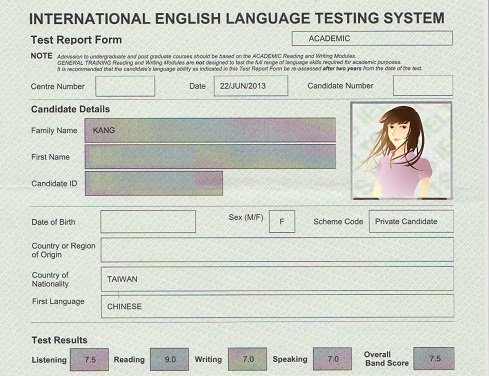Click the Date field showing 22/JUN/2013
This screenshot has height=376, width=489.
pyautogui.click(x=251, y=86)
